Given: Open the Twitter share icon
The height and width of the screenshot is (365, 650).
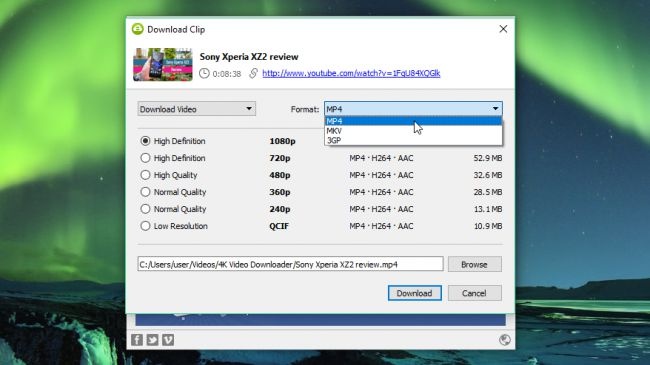Looking at the screenshot, I should (x=152, y=340).
